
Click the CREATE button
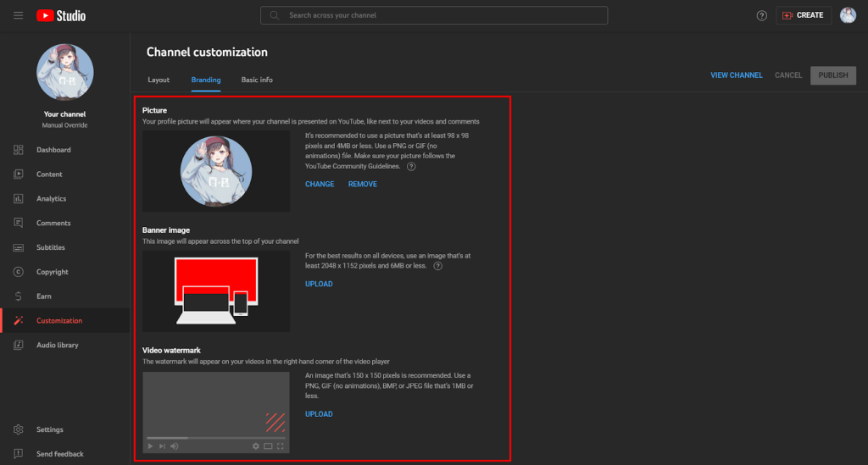click(x=804, y=15)
